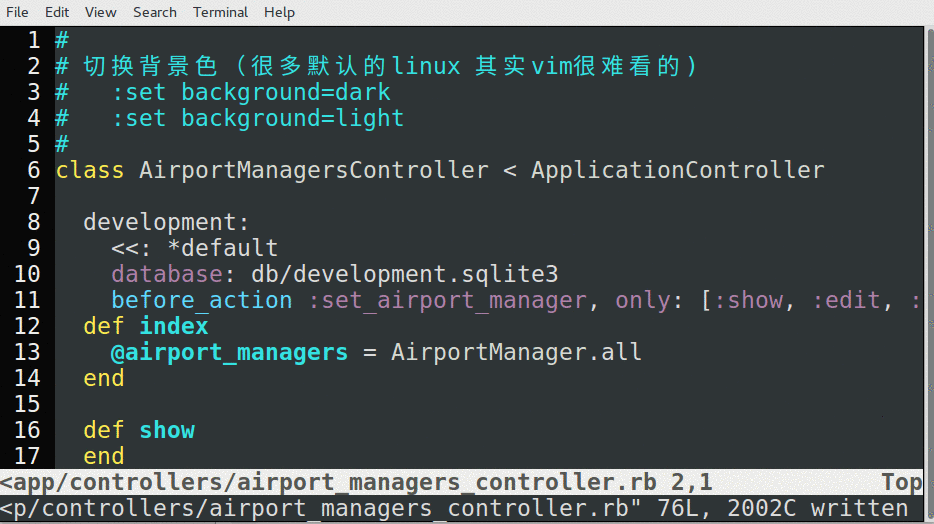Click the AirportManagersController class name
This screenshot has height=524, width=934.
pos(314,170)
